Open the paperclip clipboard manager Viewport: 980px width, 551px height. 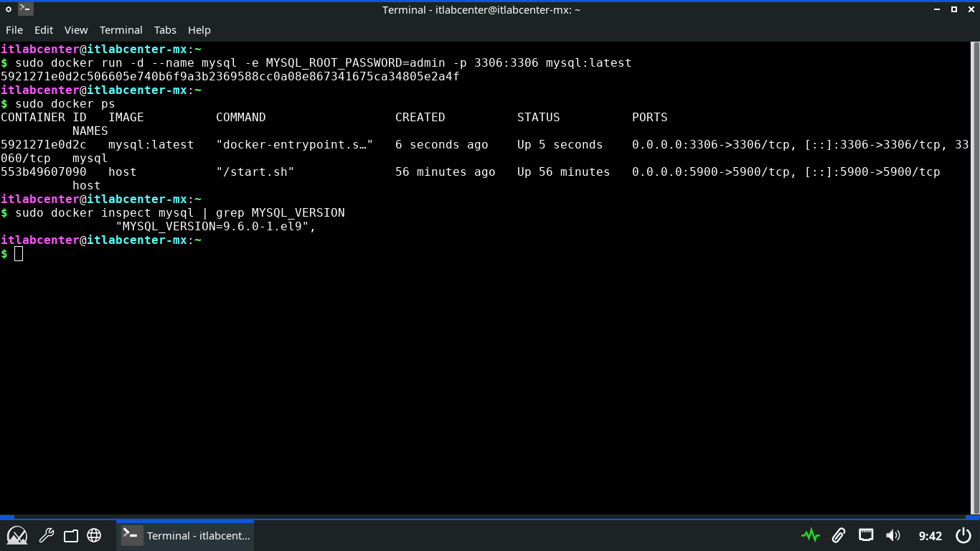coord(838,535)
